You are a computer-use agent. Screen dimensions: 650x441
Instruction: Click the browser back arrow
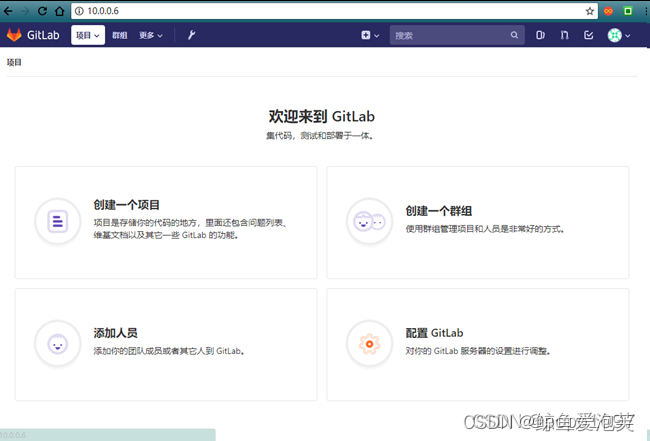pos(8,11)
